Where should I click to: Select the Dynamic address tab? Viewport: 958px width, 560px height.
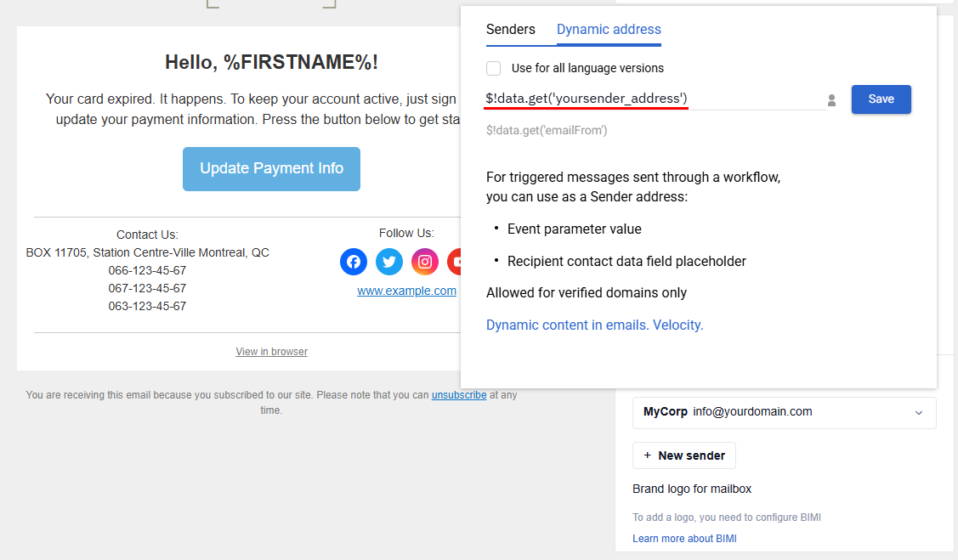tap(609, 29)
